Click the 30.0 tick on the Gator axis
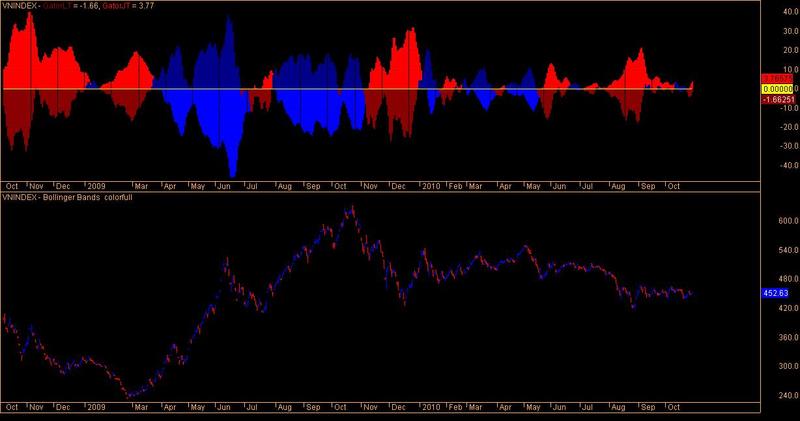Viewport: 800px width, 421px height. point(790,31)
